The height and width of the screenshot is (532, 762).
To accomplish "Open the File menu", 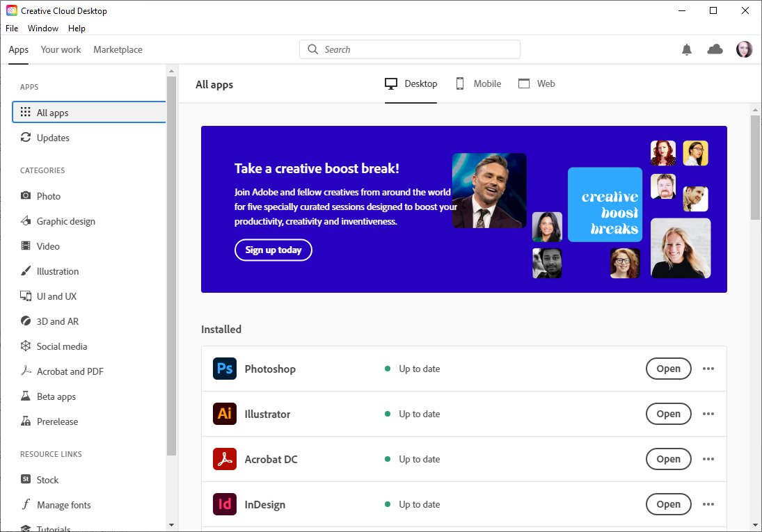I will [12, 29].
